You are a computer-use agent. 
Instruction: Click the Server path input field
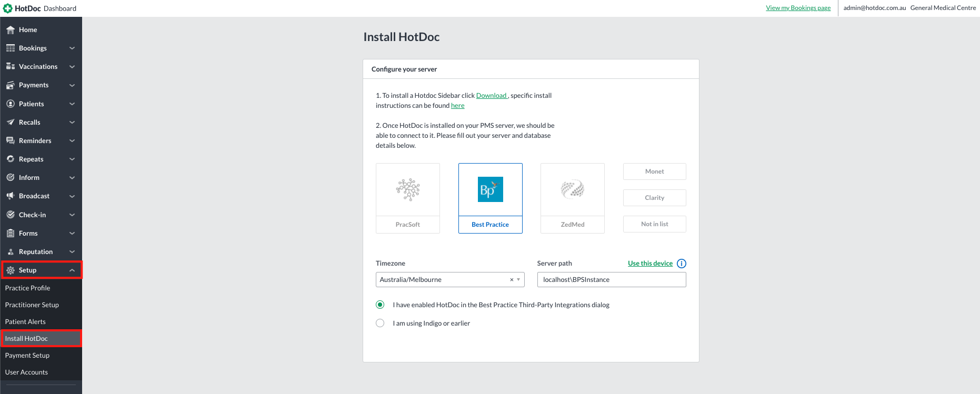(x=612, y=280)
